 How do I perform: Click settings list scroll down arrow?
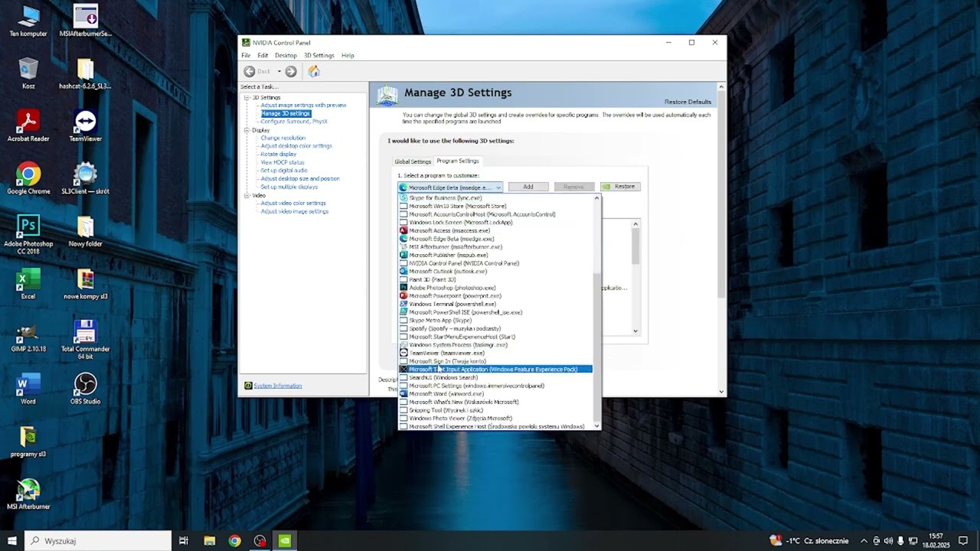click(x=635, y=331)
